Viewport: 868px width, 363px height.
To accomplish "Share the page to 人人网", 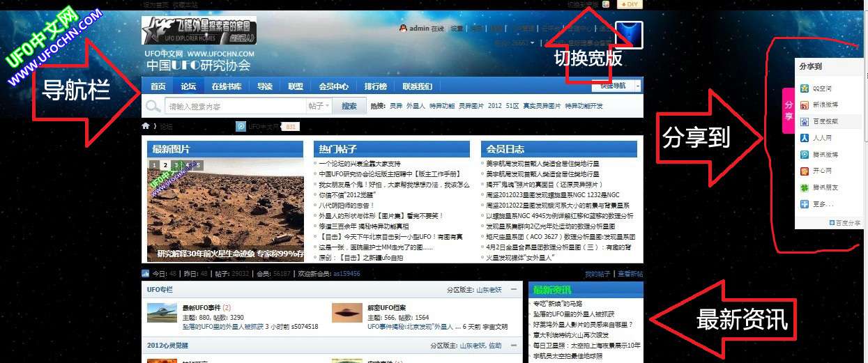I will [805, 138].
